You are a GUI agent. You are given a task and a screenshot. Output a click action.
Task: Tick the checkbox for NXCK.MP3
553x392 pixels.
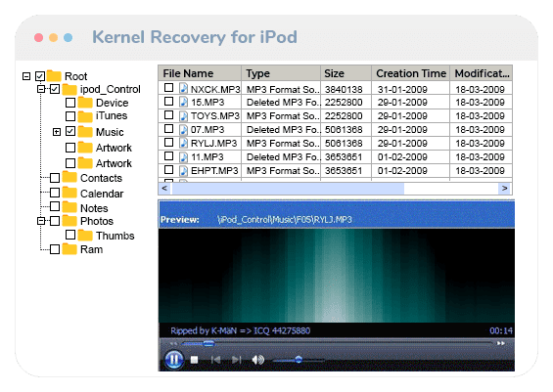click(169, 87)
